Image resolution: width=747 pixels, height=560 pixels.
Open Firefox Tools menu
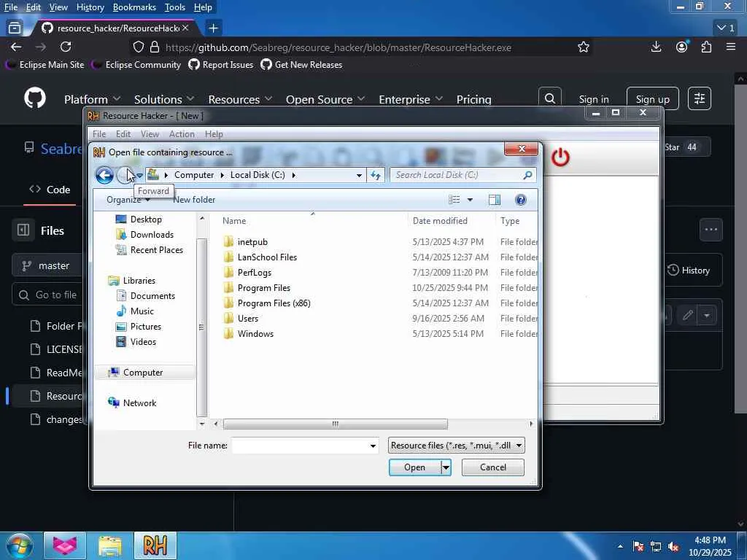tap(174, 7)
